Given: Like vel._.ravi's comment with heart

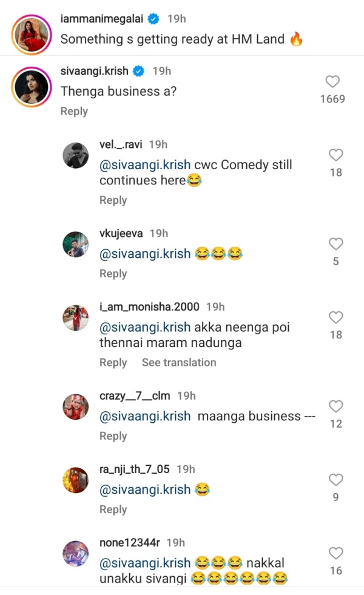Looking at the screenshot, I should [335, 155].
